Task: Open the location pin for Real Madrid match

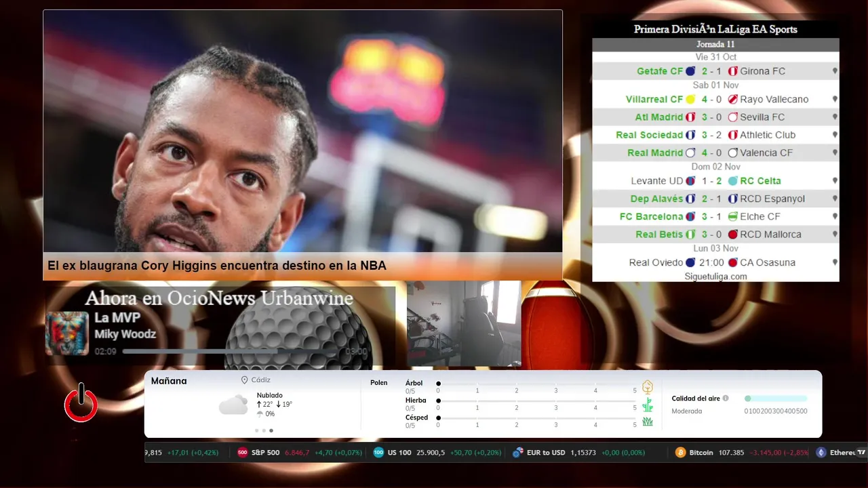Action: click(x=835, y=153)
